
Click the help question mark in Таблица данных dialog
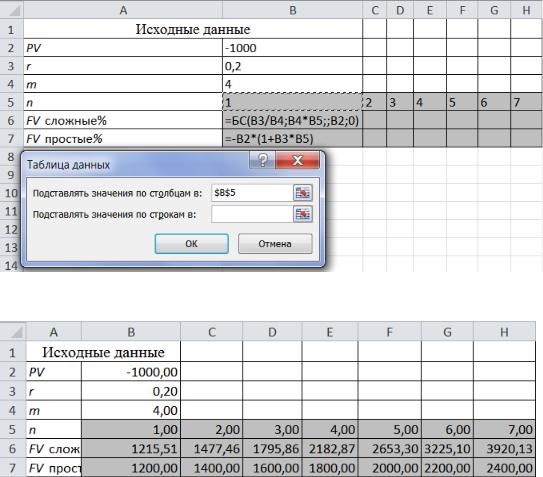pyautogui.click(x=262, y=160)
